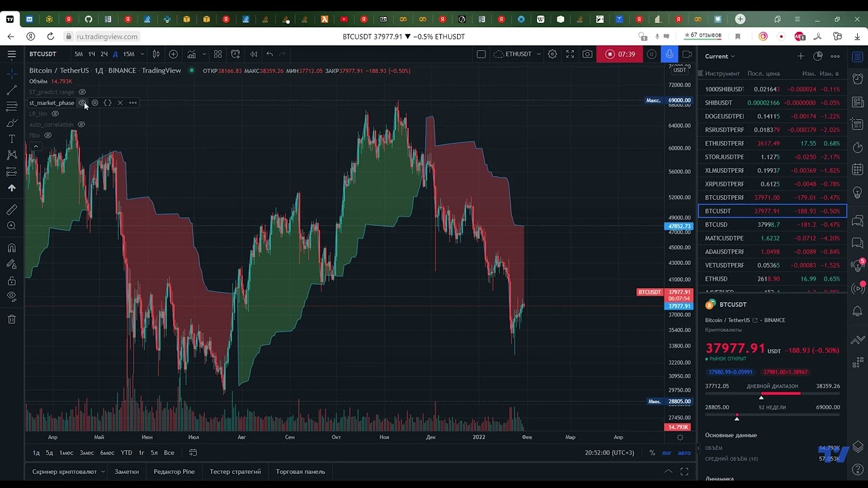View st_market_phase source code

(107, 103)
